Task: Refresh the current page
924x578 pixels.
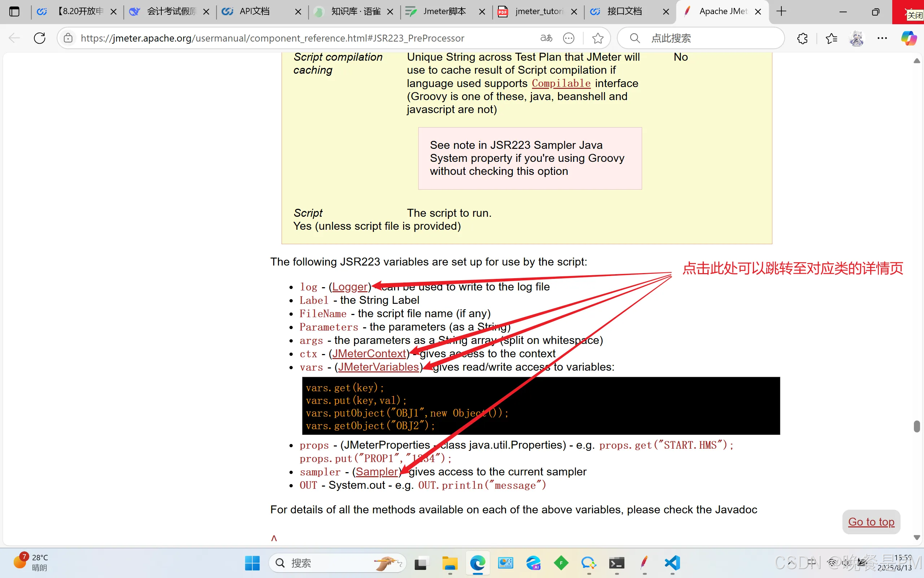Action: point(40,38)
